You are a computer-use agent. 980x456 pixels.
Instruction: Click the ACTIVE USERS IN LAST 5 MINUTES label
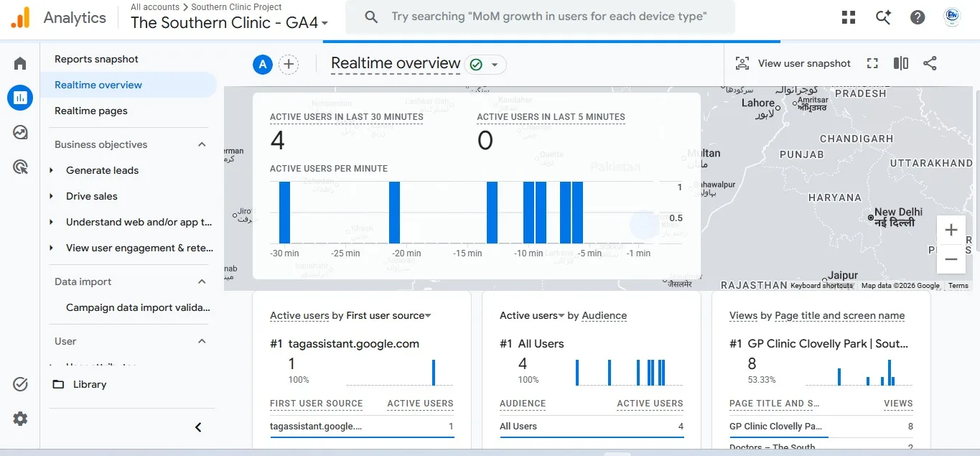tap(551, 117)
